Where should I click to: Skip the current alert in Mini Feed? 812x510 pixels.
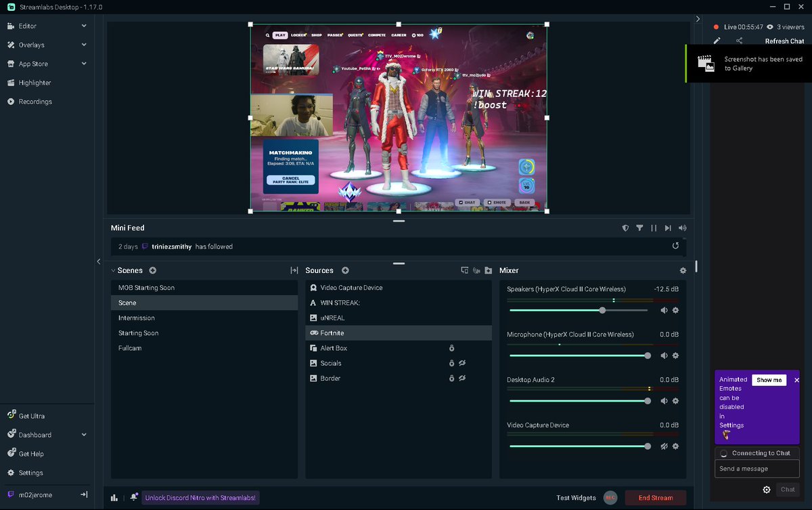point(668,228)
